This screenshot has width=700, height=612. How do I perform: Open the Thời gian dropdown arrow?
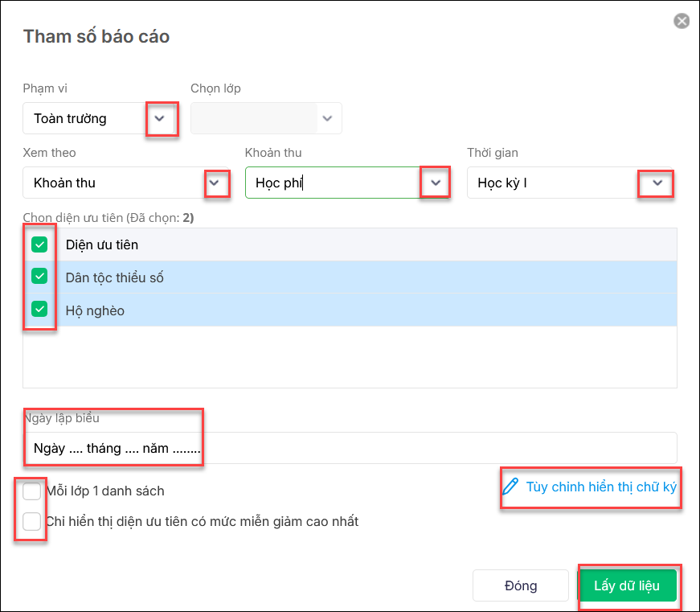(657, 183)
